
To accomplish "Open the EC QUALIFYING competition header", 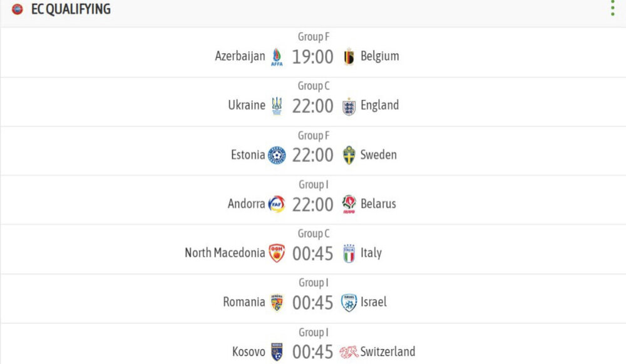I will point(71,9).
